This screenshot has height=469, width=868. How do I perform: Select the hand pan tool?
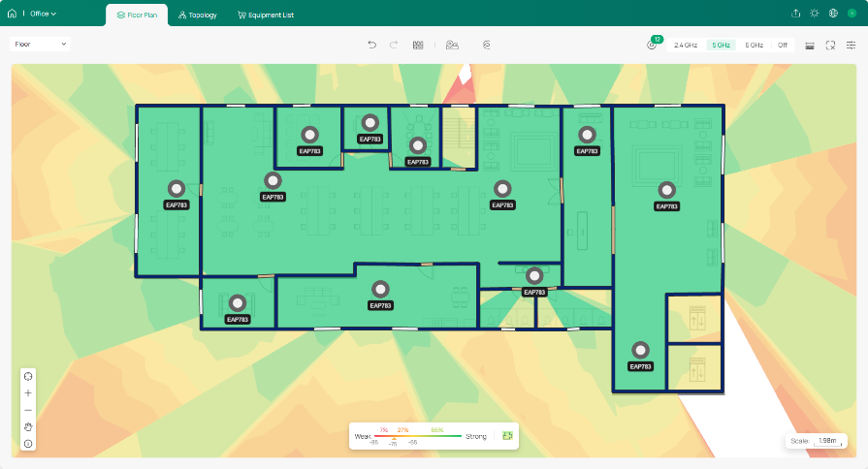click(28, 426)
